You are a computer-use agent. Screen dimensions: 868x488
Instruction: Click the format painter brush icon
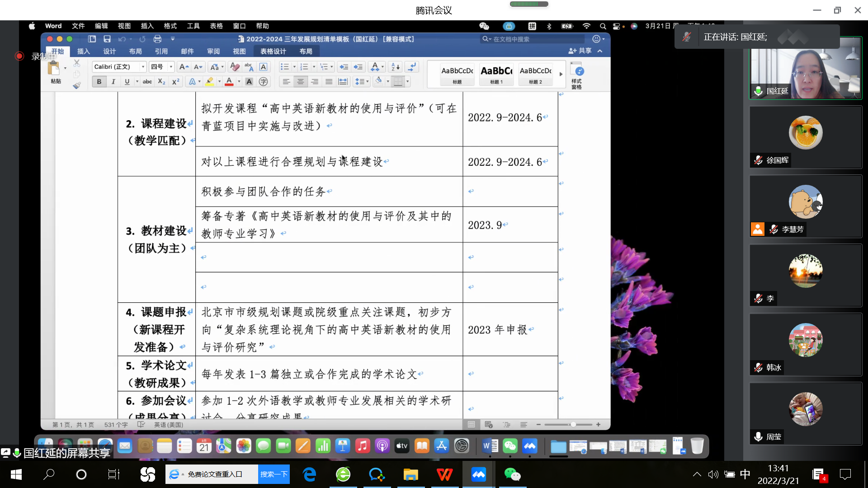(77, 85)
